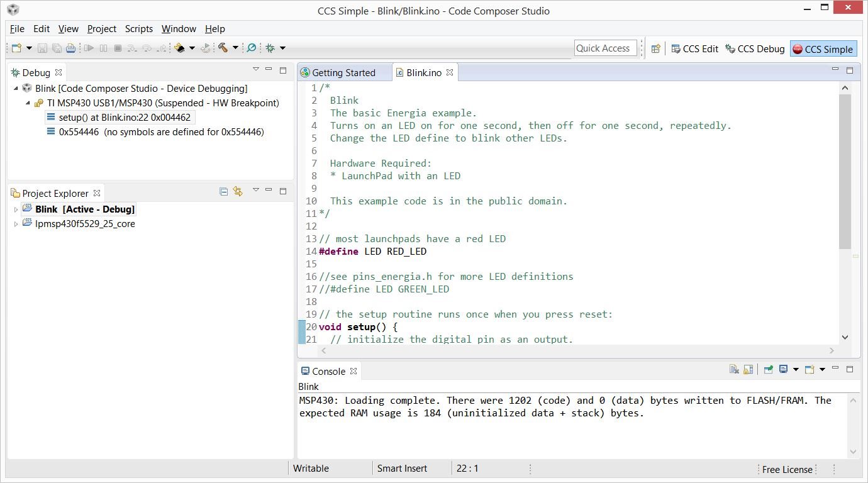
Task: Minimize the Debug view panel
Action: (x=269, y=69)
